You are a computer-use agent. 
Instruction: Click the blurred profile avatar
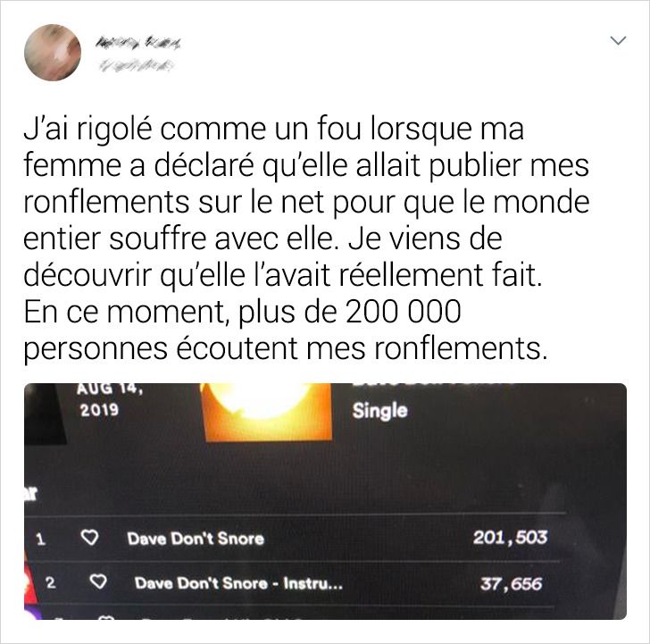pos(53,53)
